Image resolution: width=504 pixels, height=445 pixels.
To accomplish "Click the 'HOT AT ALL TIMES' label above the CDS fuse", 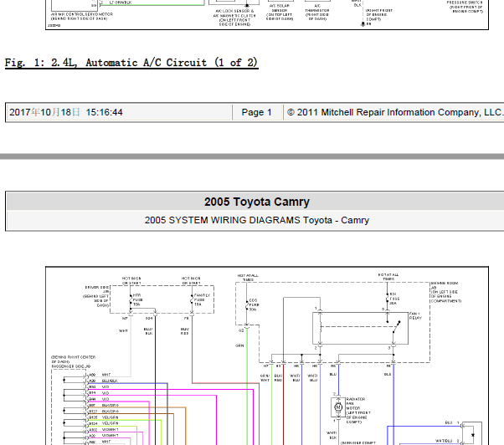I will [248, 278].
